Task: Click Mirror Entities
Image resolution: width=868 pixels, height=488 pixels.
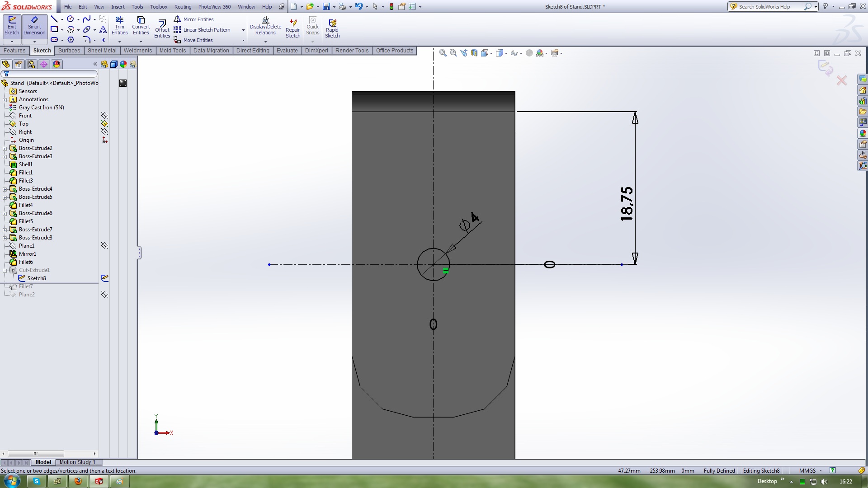Action: (x=193, y=19)
